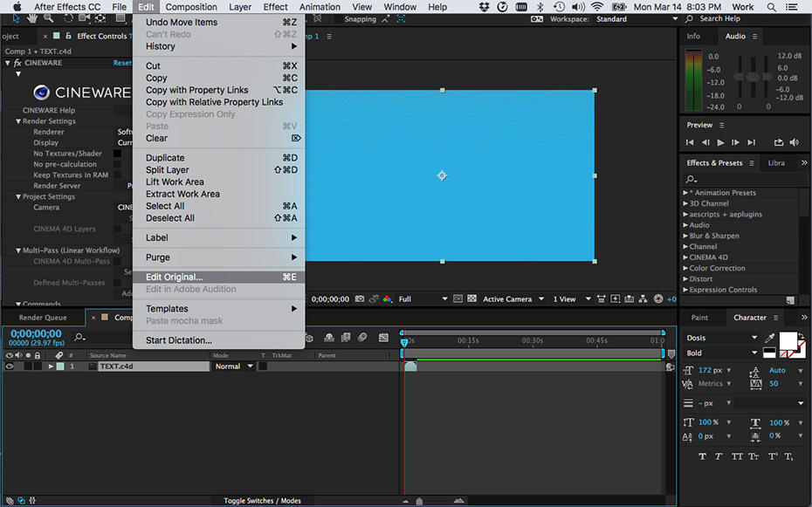Click the snapshot camera icon
Viewport: 812px width, 507px height.
(360, 299)
